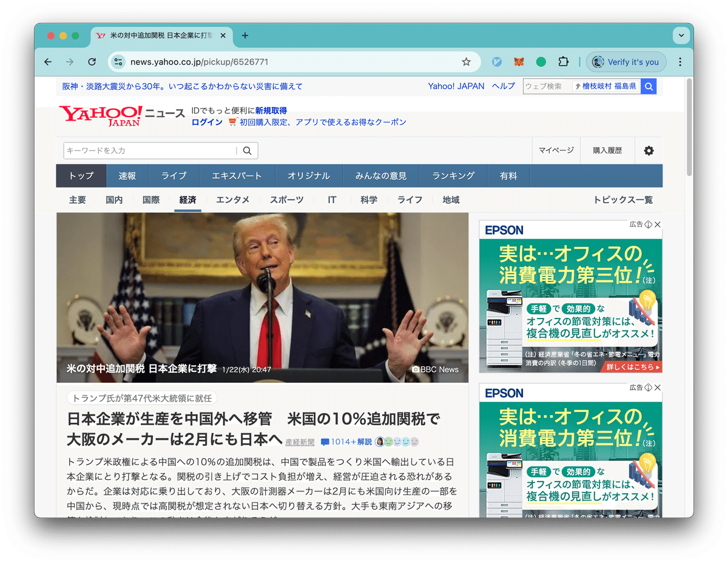Go back with the browser back arrow
728x563 pixels.
click(x=48, y=62)
